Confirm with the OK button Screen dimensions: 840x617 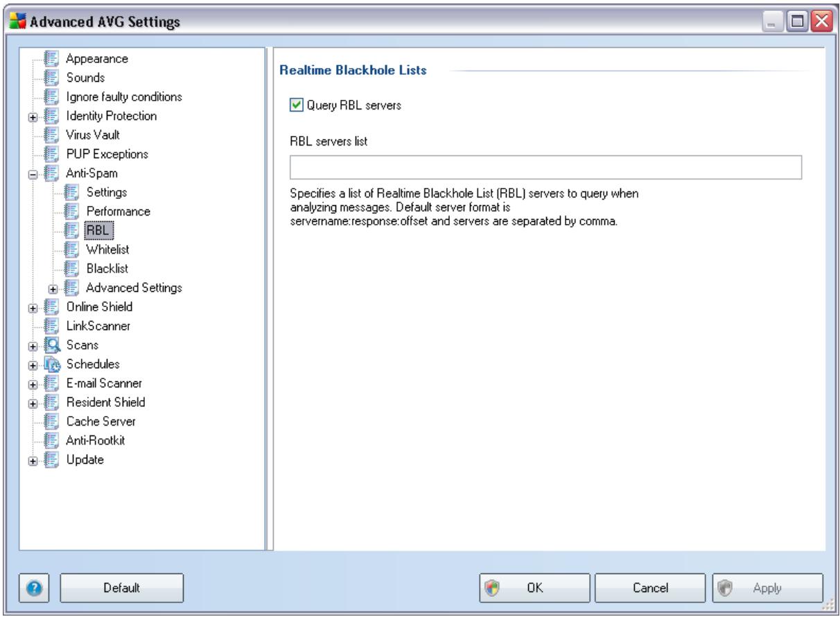534,587
